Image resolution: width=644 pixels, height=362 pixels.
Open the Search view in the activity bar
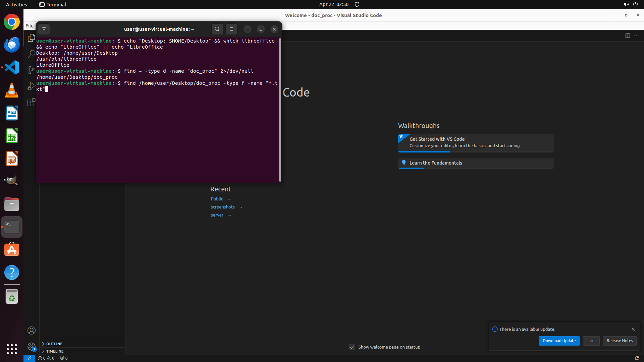point(31,54)
